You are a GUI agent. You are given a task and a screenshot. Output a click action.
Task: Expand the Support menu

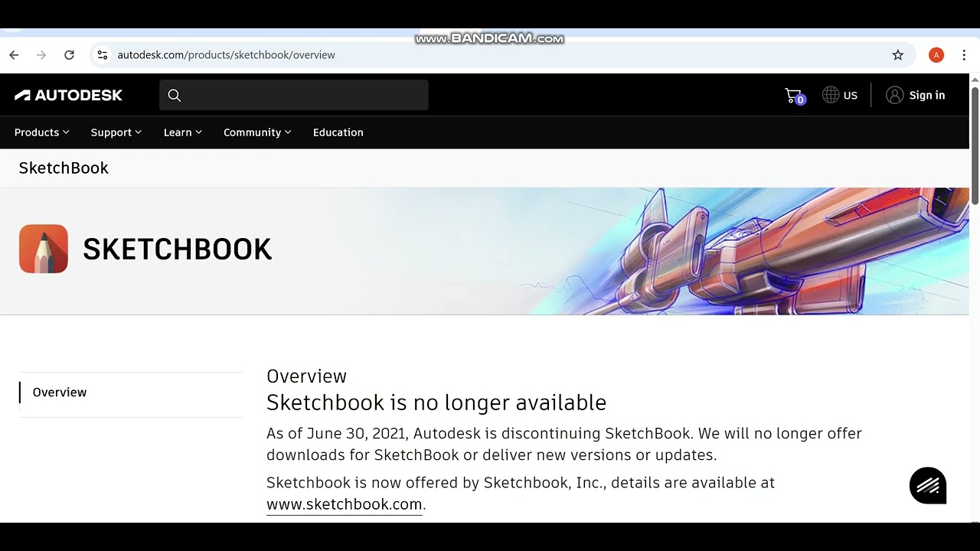point(116,132)
